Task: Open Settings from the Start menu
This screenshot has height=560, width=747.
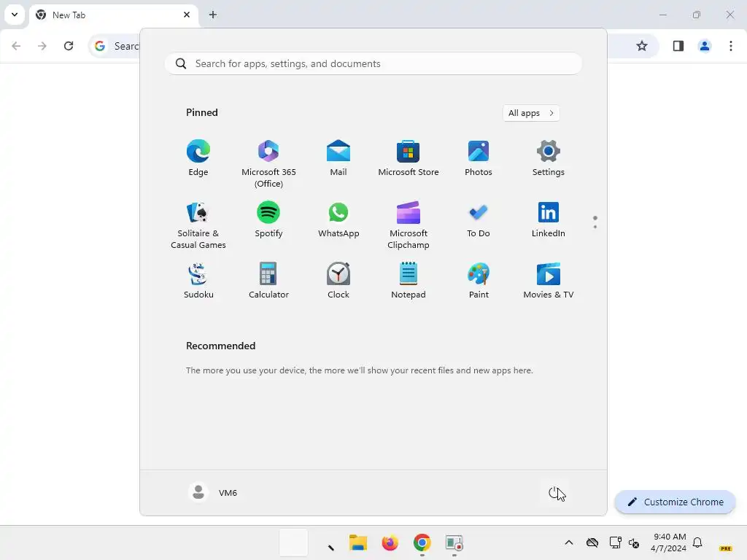Action: click(x=549, y=158)
